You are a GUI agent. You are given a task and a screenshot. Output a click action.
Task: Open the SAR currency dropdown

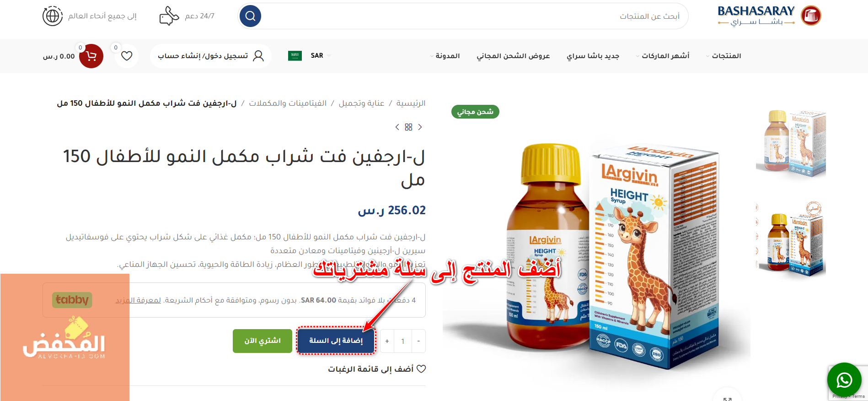[320, 56]
